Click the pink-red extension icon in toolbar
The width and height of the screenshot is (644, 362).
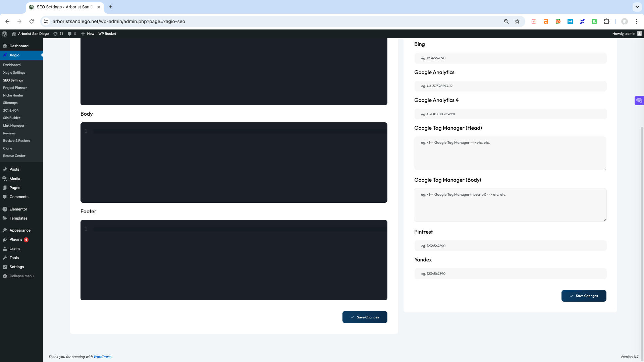pos(534,21)
